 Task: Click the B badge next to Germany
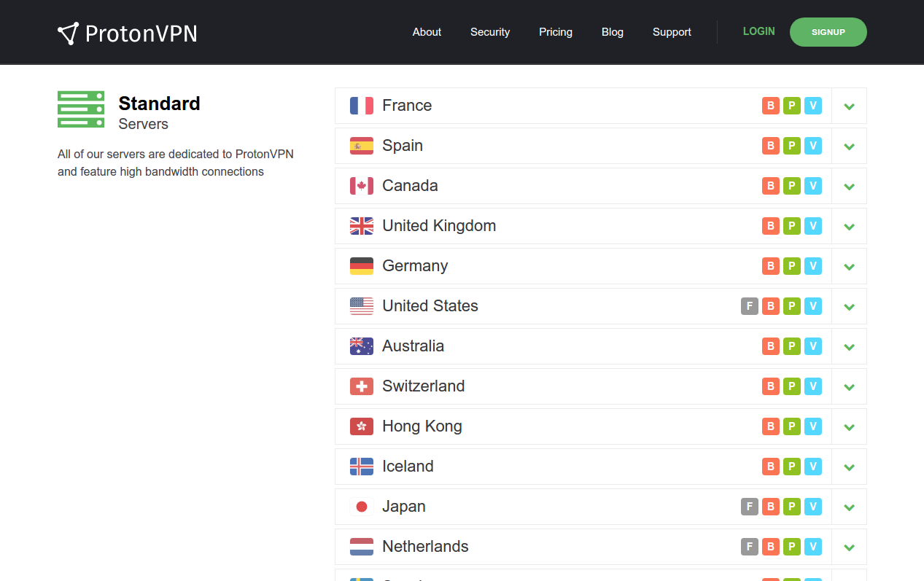tap(771, 266)
